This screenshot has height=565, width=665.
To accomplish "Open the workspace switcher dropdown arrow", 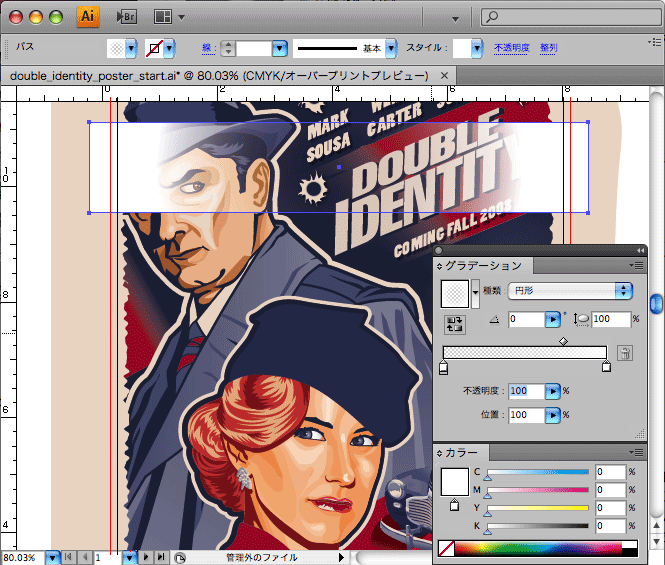I will point(455,19).
